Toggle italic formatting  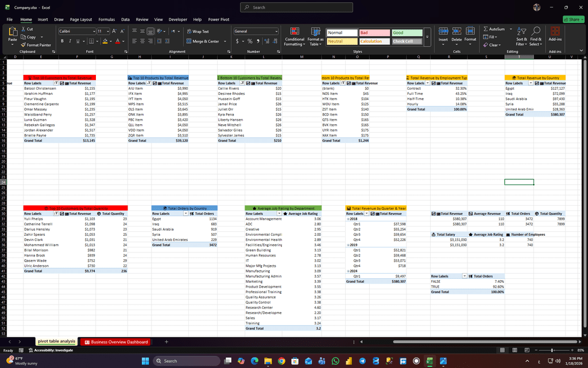70,41
